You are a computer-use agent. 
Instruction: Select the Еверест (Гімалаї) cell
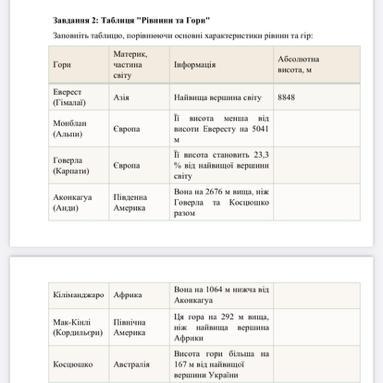tap(79, 97)
